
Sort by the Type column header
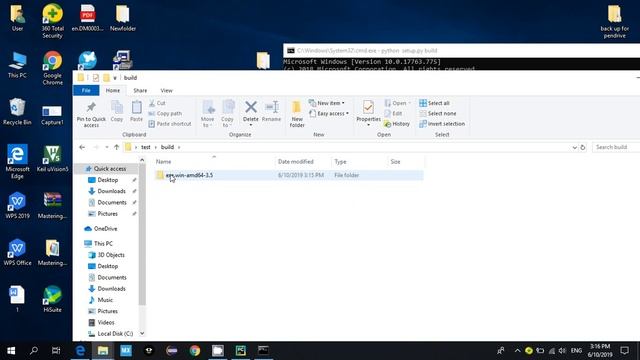point(359,162)
